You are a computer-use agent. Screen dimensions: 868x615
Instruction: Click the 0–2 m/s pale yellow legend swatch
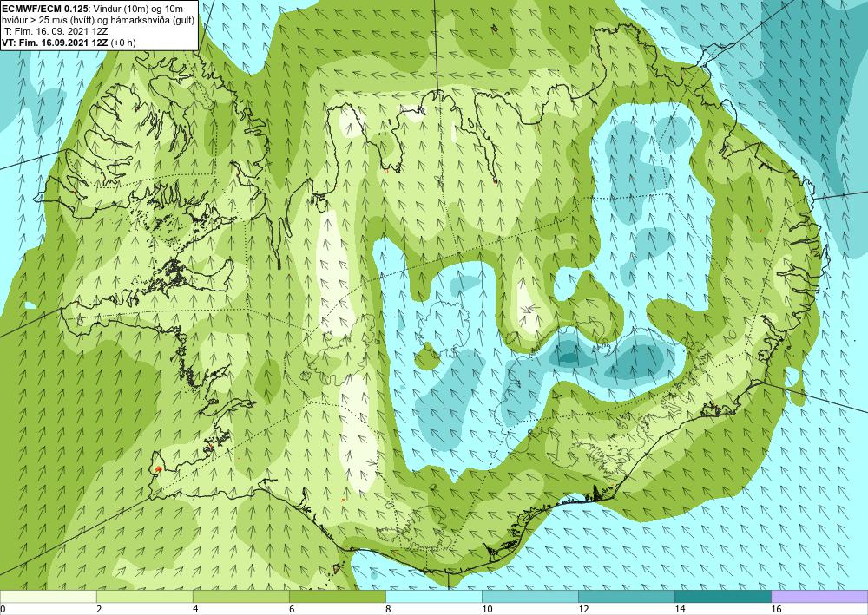coord(48,597)
